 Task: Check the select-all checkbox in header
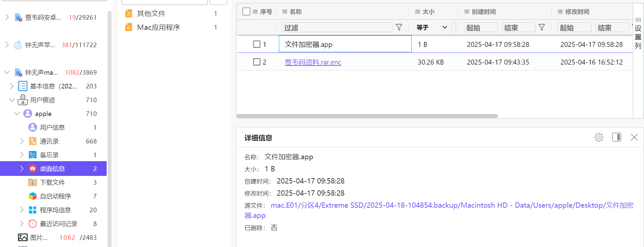coord(246,11)
